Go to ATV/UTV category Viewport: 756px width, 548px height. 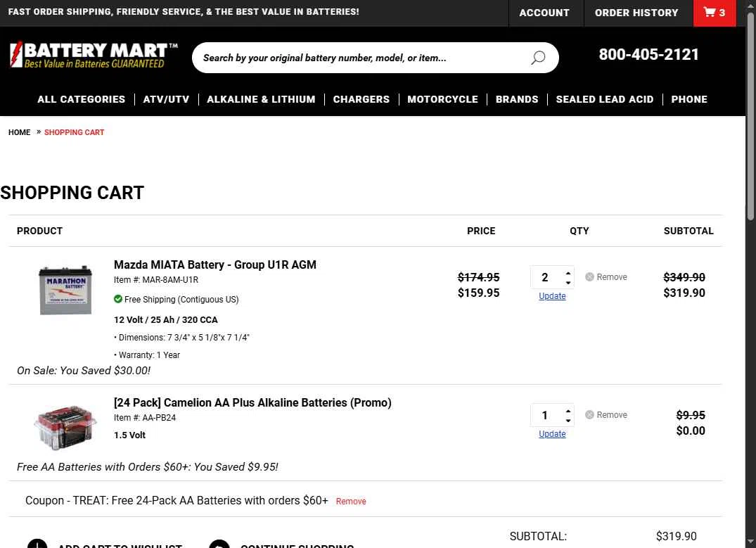coord(166,99)
